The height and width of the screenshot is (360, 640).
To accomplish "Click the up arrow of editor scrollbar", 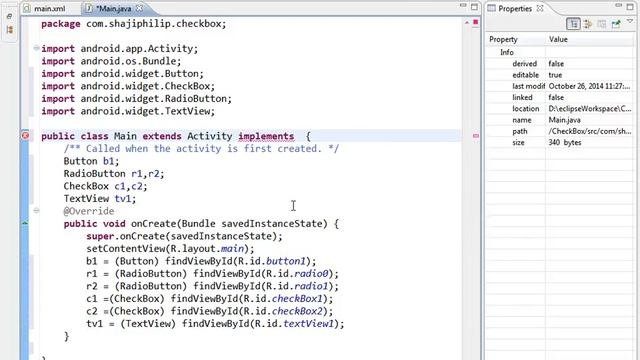I will 467,22.
